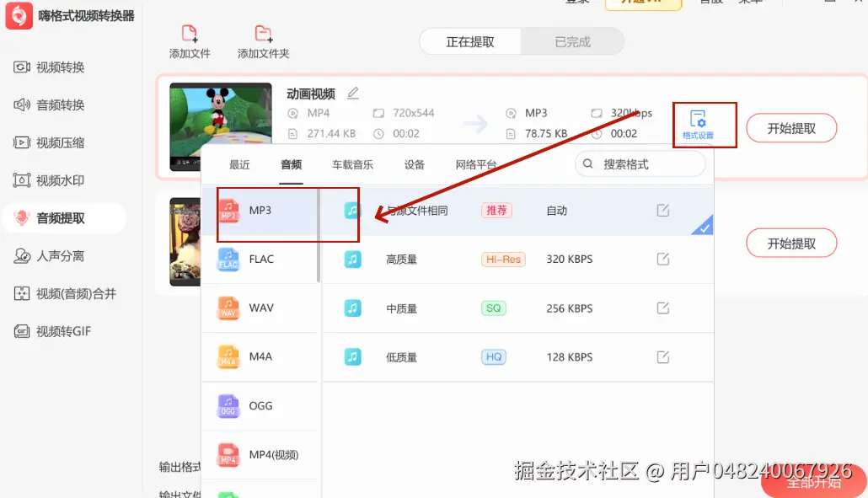Open the 音频 format tab

click(292, 165)
